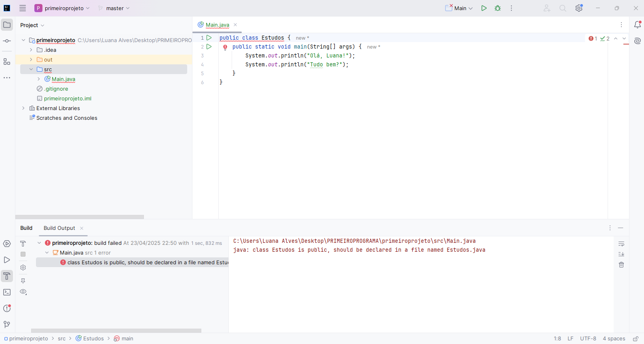Screen dimensions: 644x344
Task: Change LF line separator
Action: click(x=570, y=339)
